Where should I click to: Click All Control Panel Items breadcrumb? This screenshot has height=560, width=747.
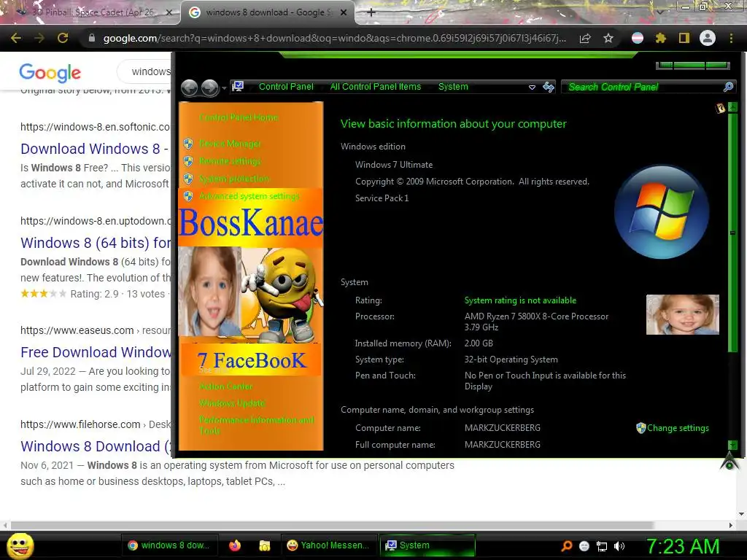[376, 87]
